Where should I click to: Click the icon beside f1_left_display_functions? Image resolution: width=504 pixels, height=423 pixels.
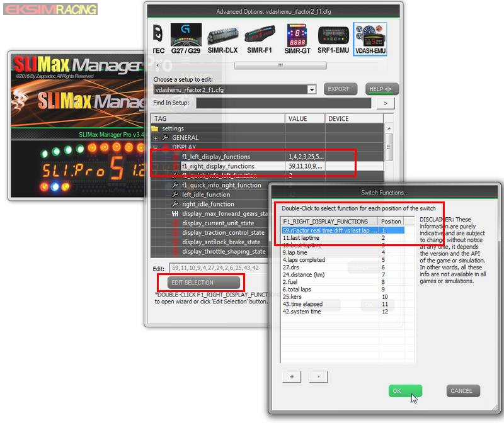[x=175, y=157]
